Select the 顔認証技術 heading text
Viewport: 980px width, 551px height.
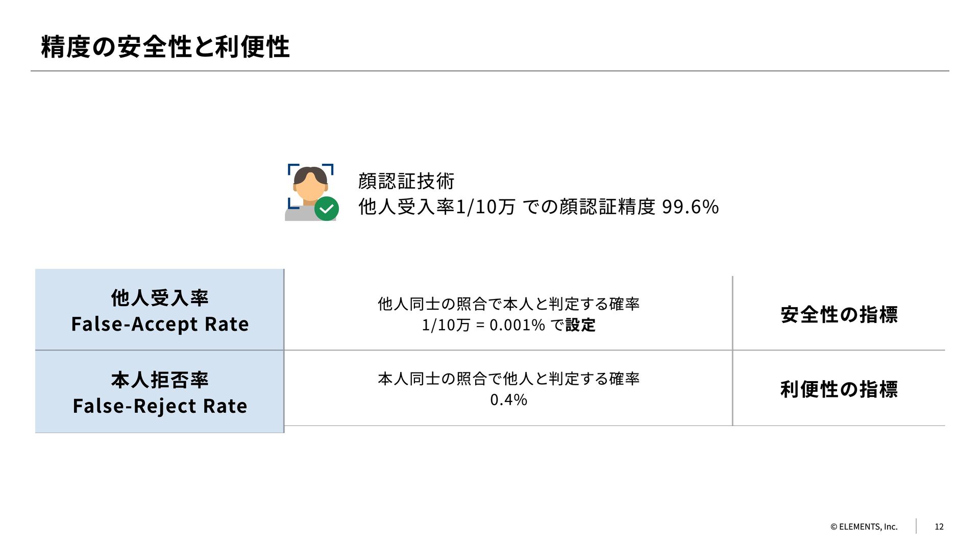406,181
